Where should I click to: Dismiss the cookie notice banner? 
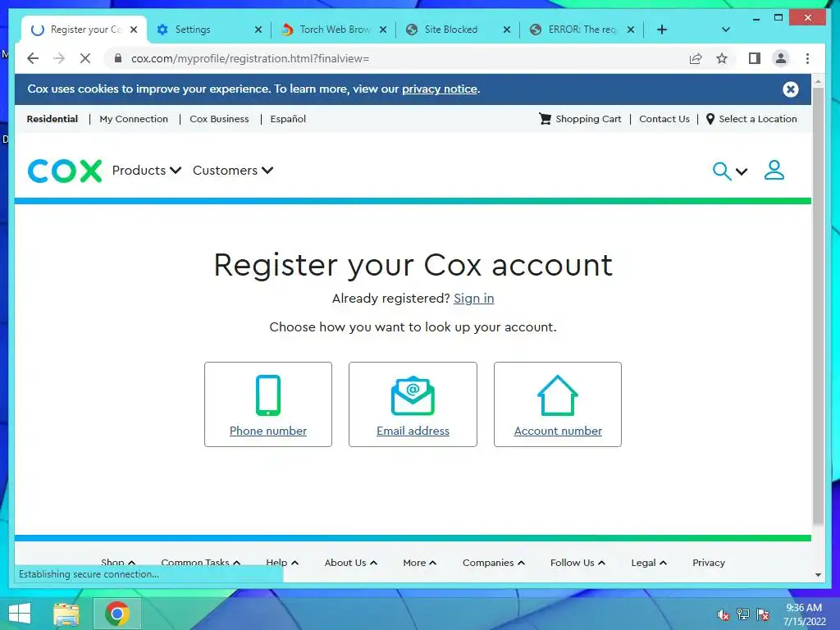coord(790,89)
